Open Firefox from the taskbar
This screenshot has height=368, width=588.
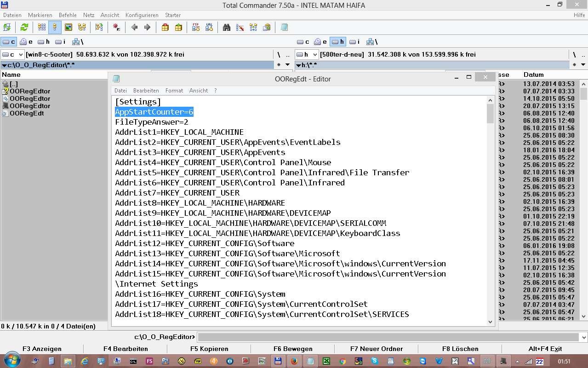click(294, 361)
